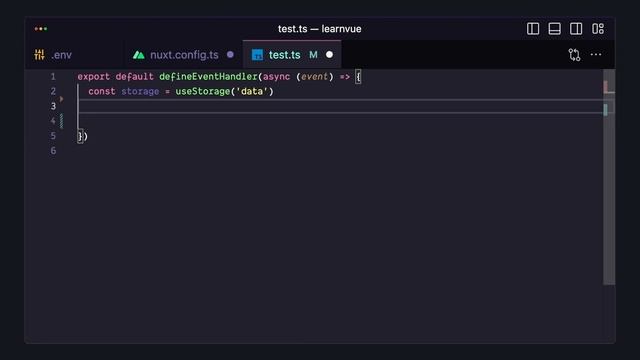Toggle bottom panel layout icon

(x=554, y=29)
